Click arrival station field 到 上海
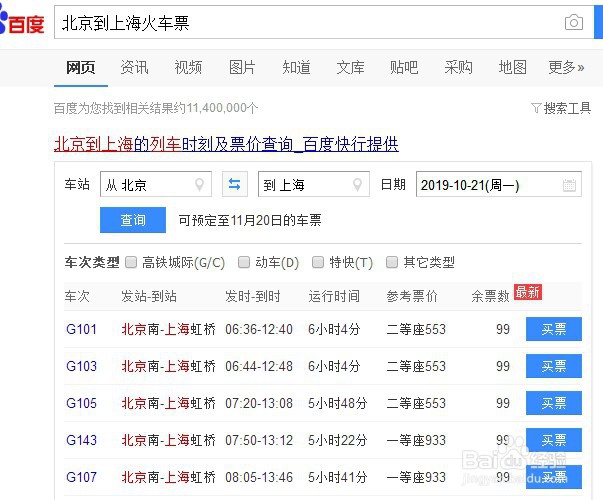The height and width of the screenshot is (500, 603). click(x=314, y=184)
